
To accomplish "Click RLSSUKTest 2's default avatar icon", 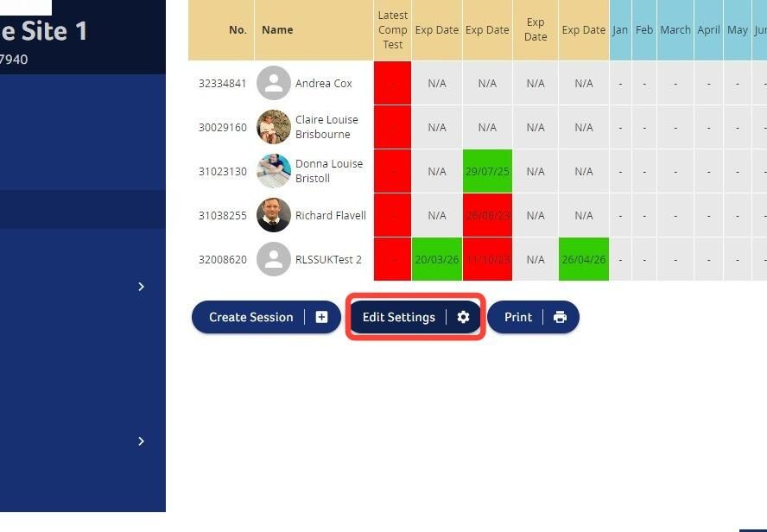I will pos(274,259).
